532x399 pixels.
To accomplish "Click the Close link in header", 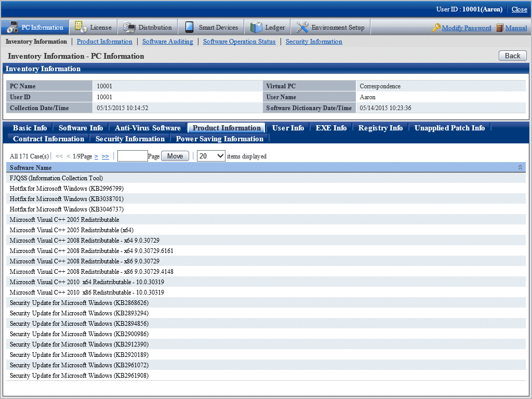I will pos(519,9).
